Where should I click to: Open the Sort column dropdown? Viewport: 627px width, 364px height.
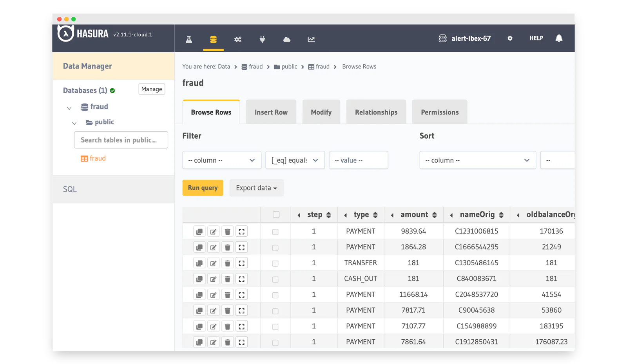[478, 160]
